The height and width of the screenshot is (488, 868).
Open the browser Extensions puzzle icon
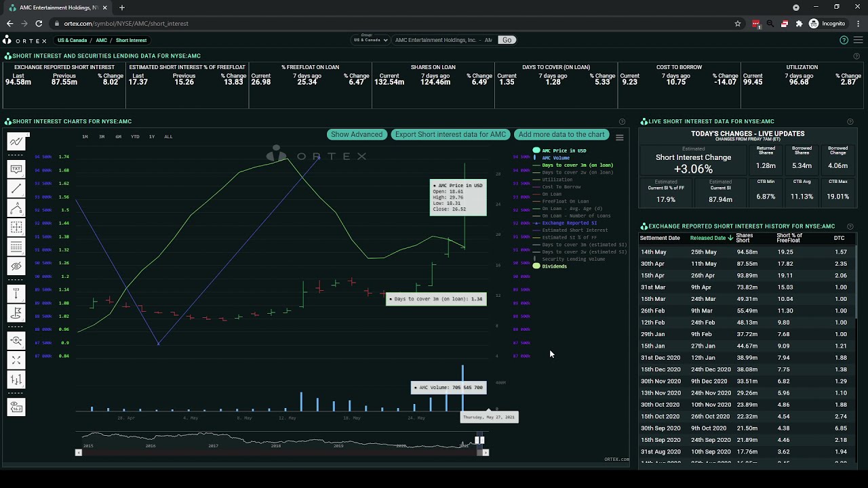[799, 24]
